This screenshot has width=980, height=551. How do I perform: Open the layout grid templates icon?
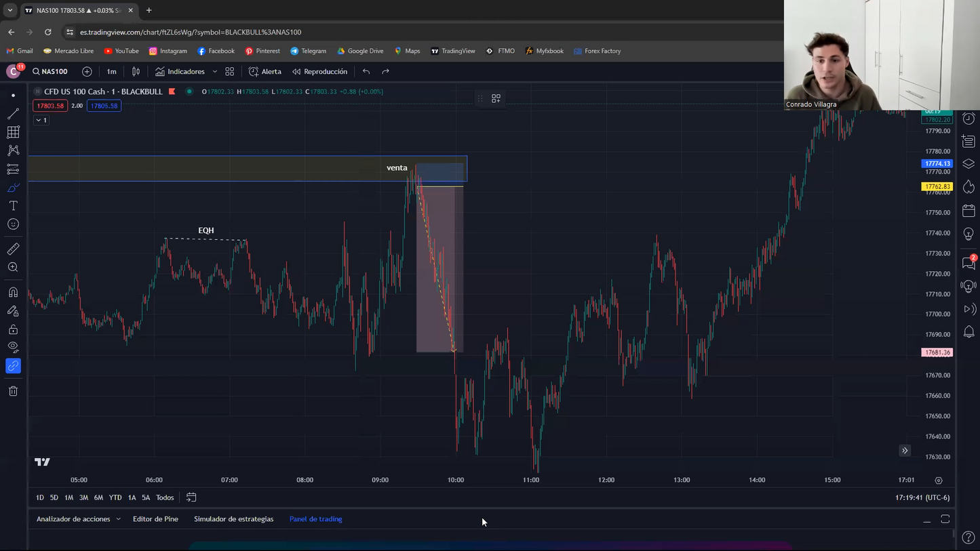[230, 72]
